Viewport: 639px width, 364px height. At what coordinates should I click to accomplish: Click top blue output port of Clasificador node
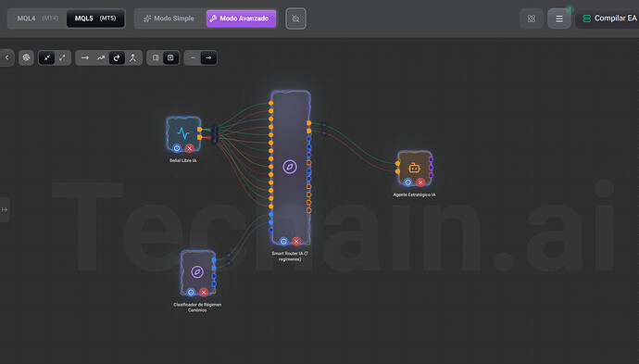click(x=214, y=260)
